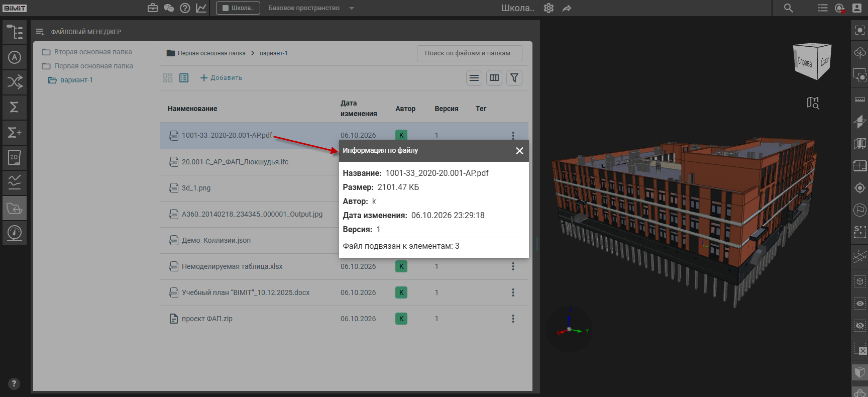Open actions menu for Немоделируемая таблица.xlsx
Viewport: 868px width, 397px height.
[513, 266]
